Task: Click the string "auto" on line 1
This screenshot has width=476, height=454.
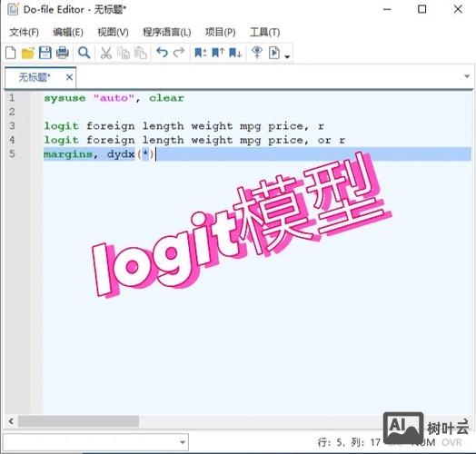Action: (x=114, y=98)
